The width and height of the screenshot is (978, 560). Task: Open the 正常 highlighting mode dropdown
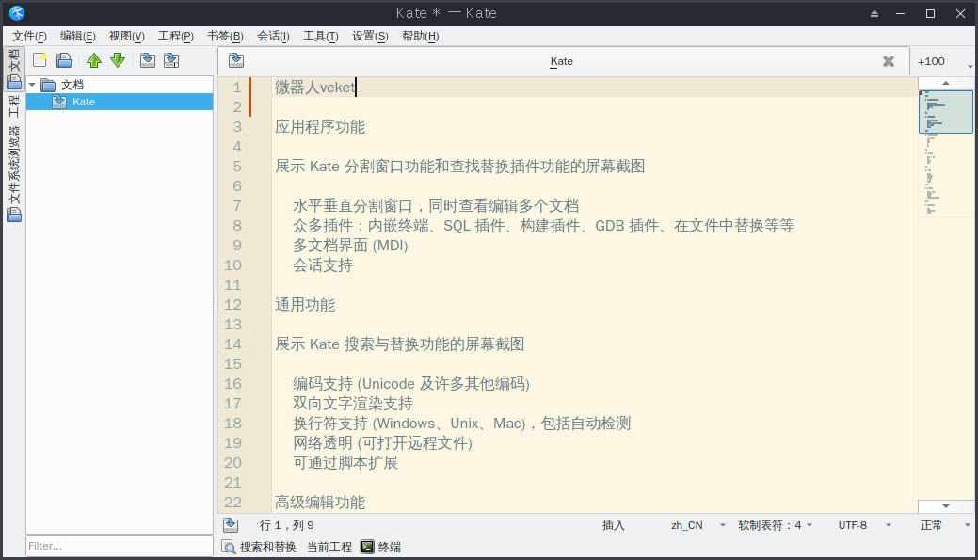pos(946,525)
